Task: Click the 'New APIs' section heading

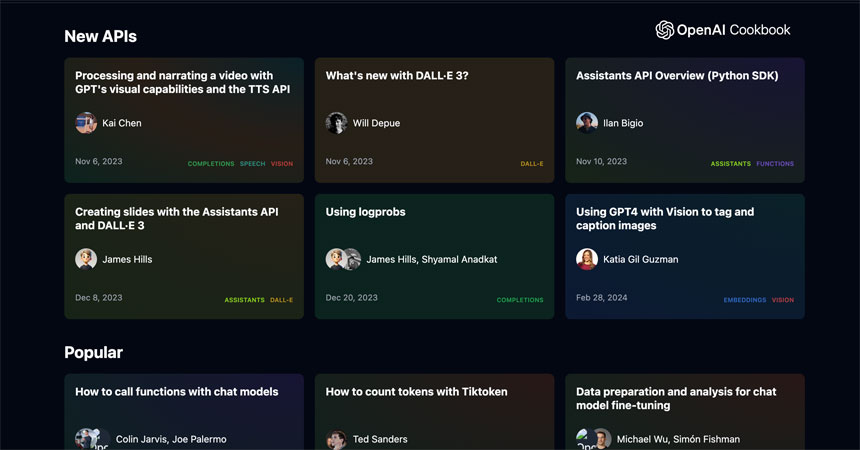Action: (100, 36)
